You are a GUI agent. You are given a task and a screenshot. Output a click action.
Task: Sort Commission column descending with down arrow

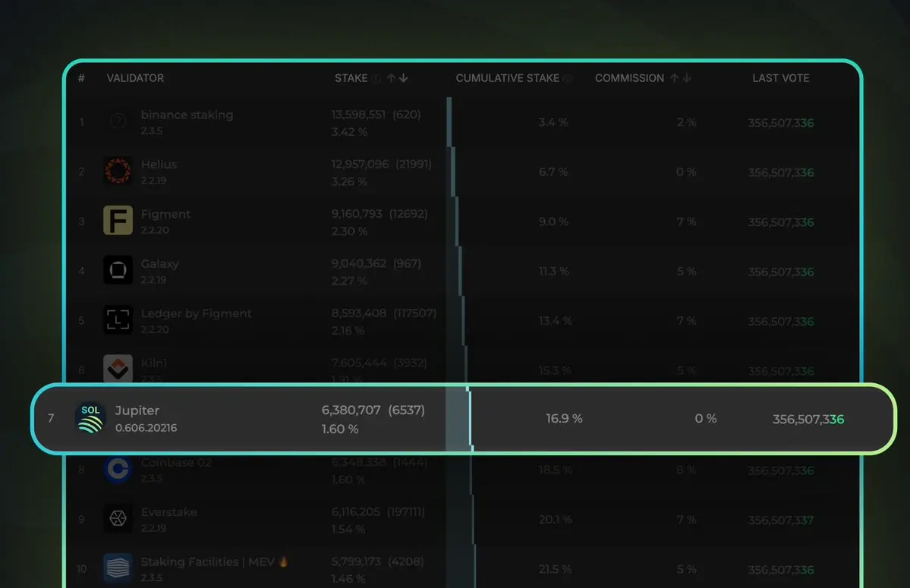pyautogui.click(x=687, y=77)
